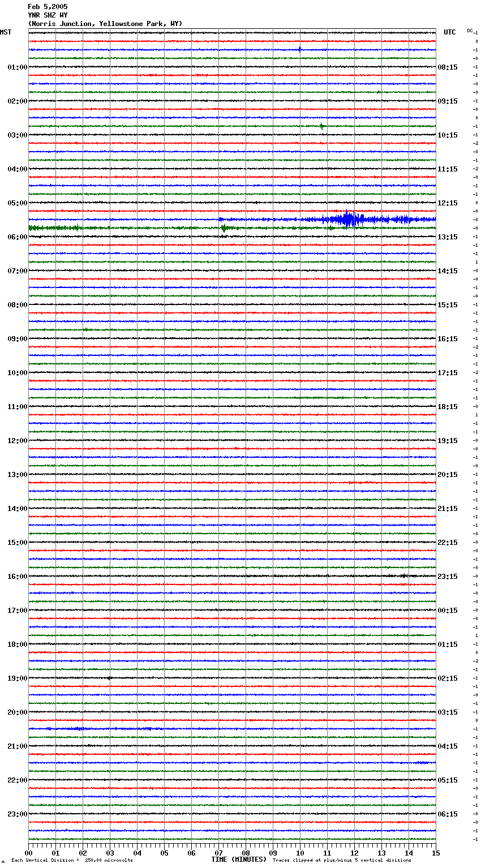Click the 00 minute tick label
Viewport: 481px width, 868px height.
(28, 853)
